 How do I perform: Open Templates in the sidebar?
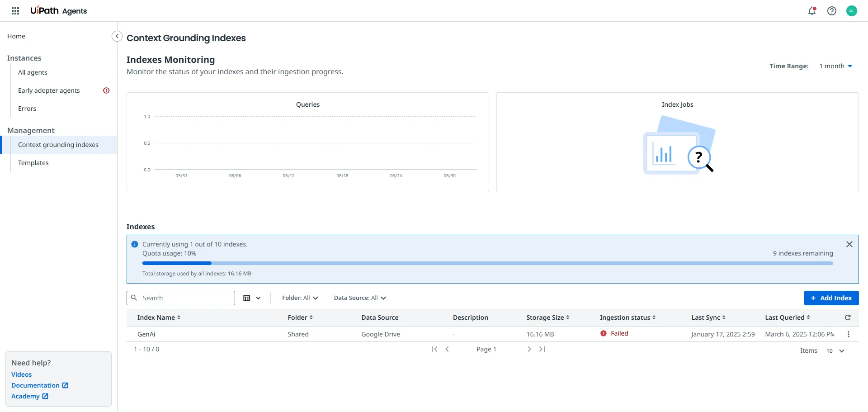[x=33, y=163]
